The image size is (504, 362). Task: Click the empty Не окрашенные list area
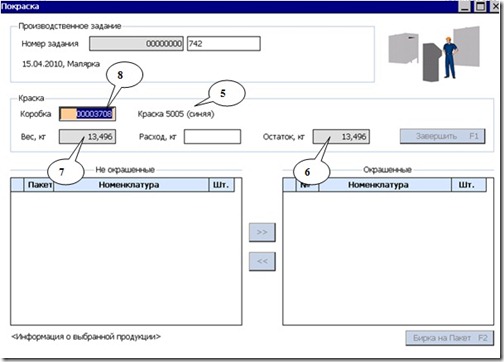tap(126, 258)
